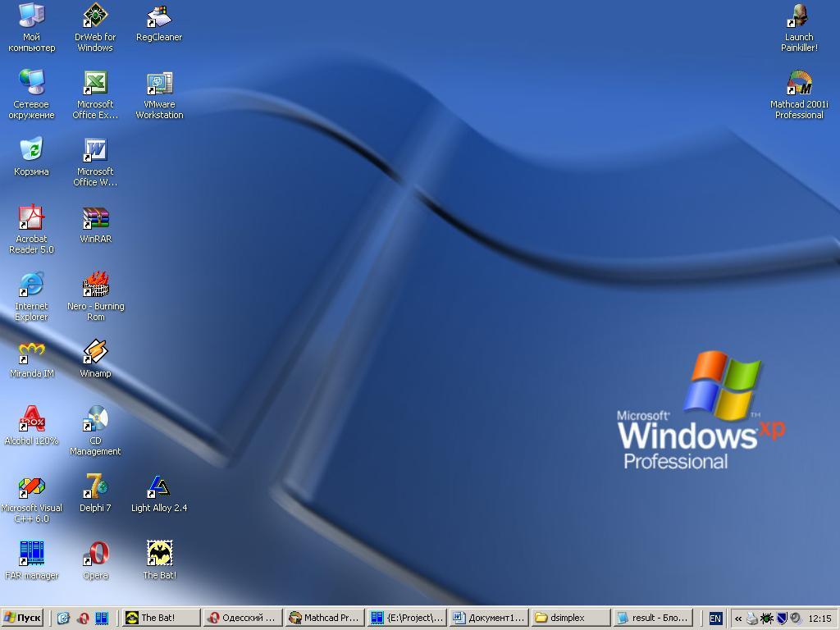
Task: Select the WinRAR desktop shortcut
Action: coord(95,225)
